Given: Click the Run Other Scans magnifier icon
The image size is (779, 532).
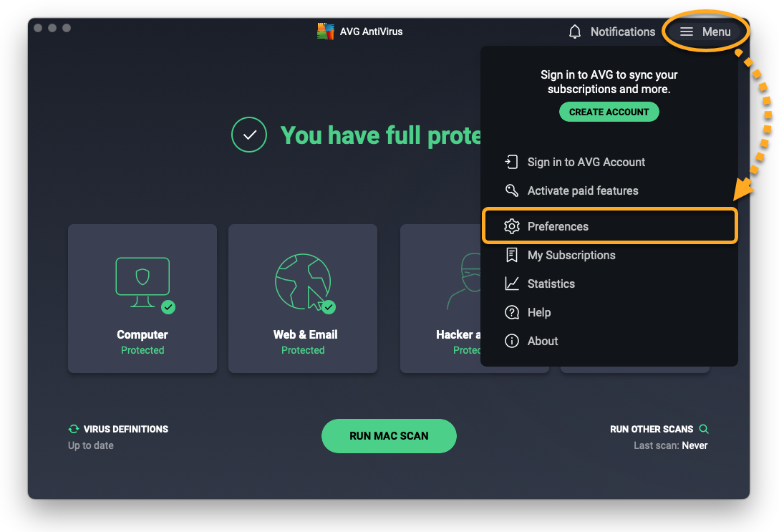Looking at the screenshot, I should point(704,429).
